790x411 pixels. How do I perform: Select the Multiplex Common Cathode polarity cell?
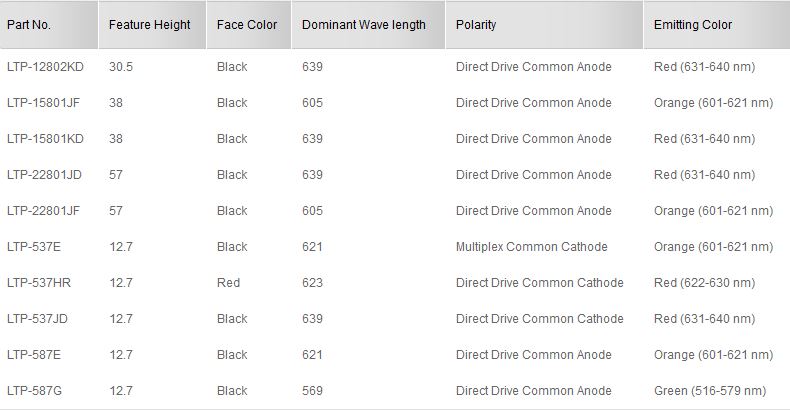point(531,247)
